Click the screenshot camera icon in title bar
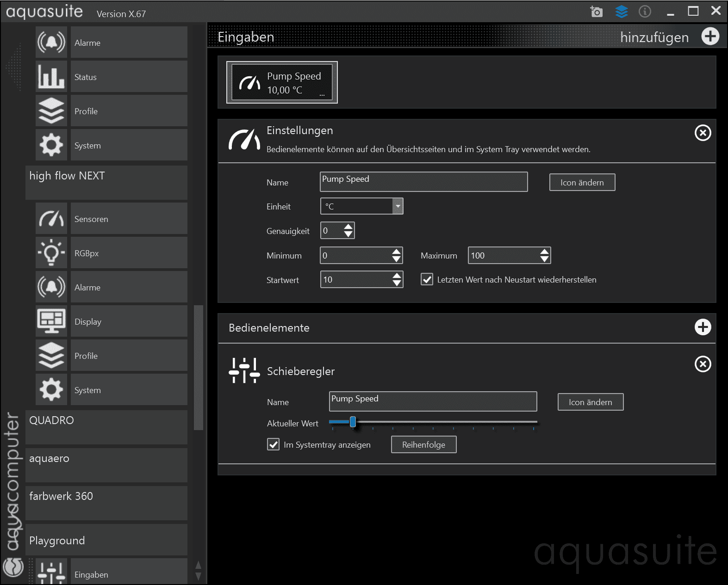Screen dimensions: 728x585 pos(596,11)
